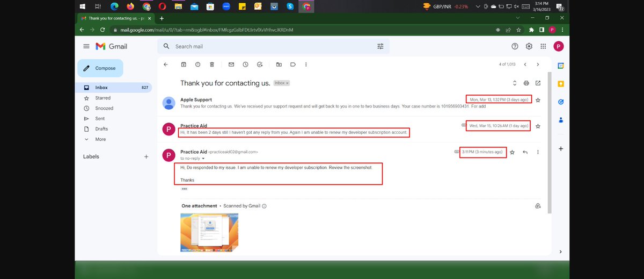Select the Inbox folder
The width and height of the screenshot is (644, 279).
tap(115, 88)
